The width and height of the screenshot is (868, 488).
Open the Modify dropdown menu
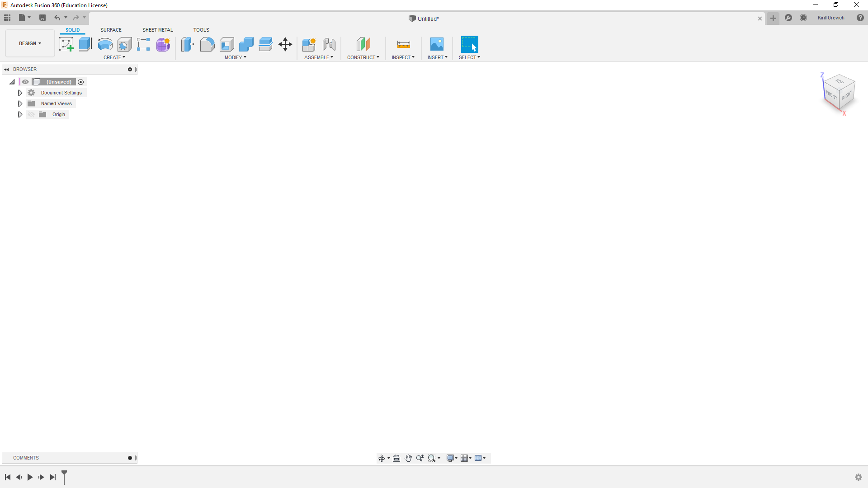[x=234, y=57]
